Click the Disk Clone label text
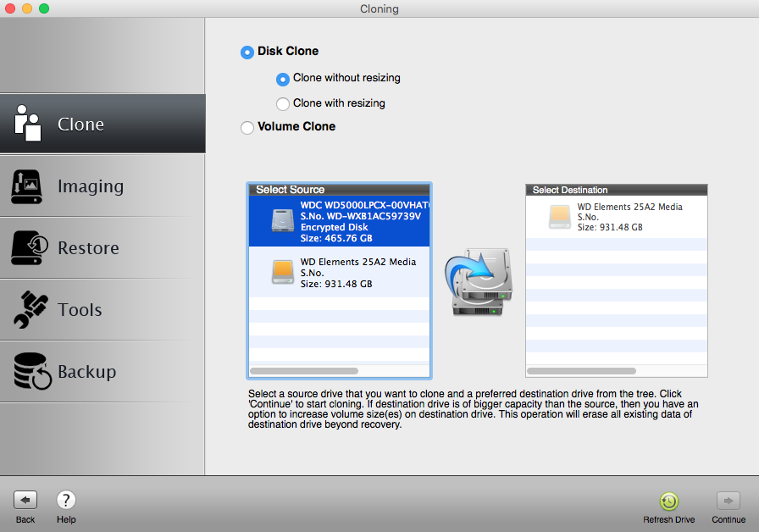This screenshot has height=532, width=759. (288, 52)
